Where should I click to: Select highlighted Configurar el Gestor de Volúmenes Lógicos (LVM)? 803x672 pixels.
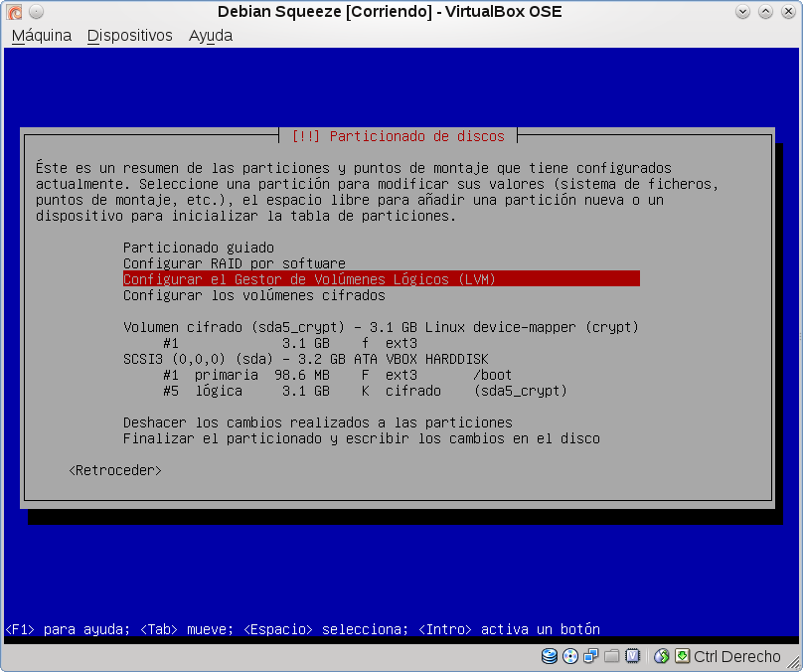pos(381,279)
